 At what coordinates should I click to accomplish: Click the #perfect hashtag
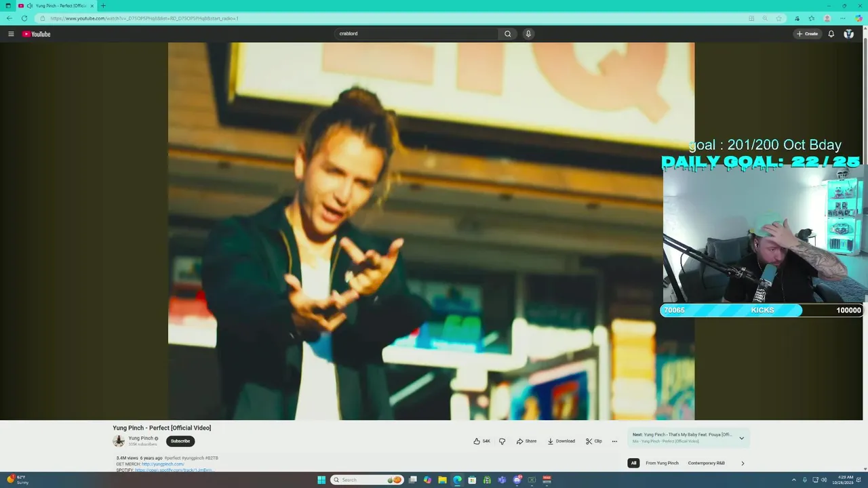[x=172, y=458]
